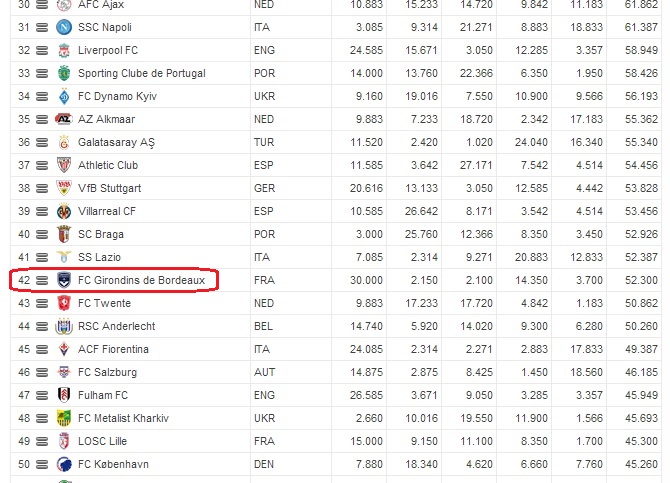
Task: Click the SSC Napoli club crest
Action: coord(64,27)
